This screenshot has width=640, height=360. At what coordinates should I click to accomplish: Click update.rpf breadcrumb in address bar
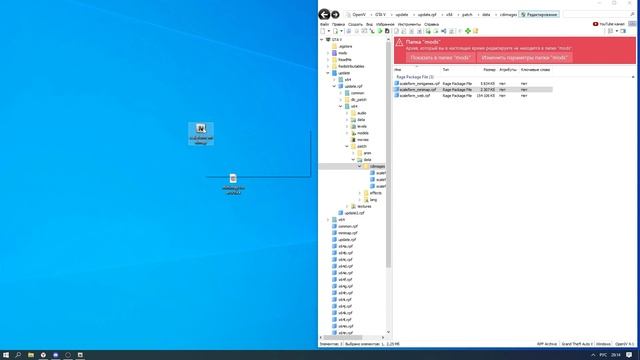click(427, 14)
